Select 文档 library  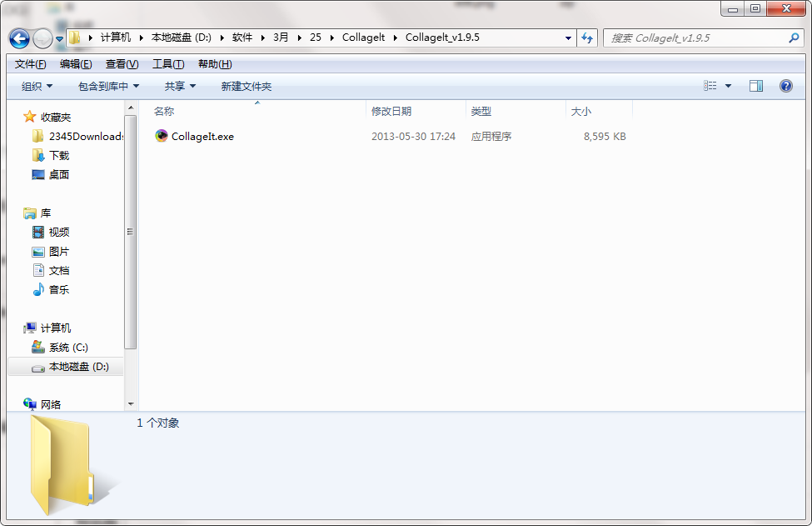59,271
